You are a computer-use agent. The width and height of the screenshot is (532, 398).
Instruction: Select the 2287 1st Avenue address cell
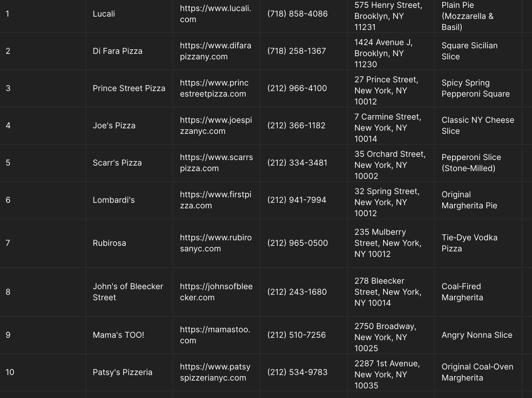click(x=387, y=374)
